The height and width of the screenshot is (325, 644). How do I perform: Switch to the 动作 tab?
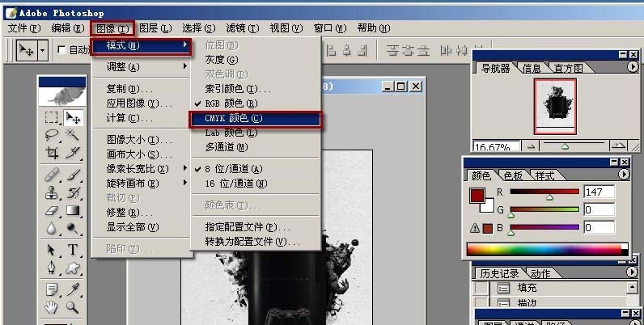(x=540, y=273)
